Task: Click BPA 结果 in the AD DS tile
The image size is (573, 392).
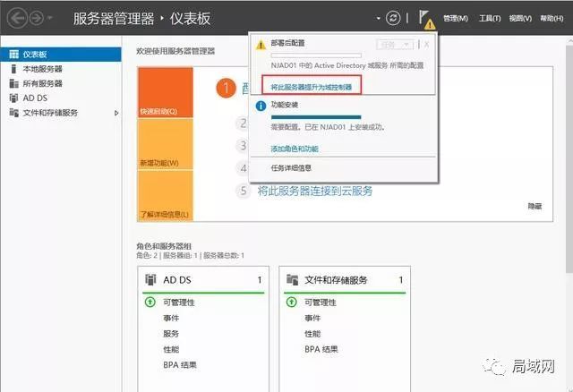Action: [x=180, y=365]
